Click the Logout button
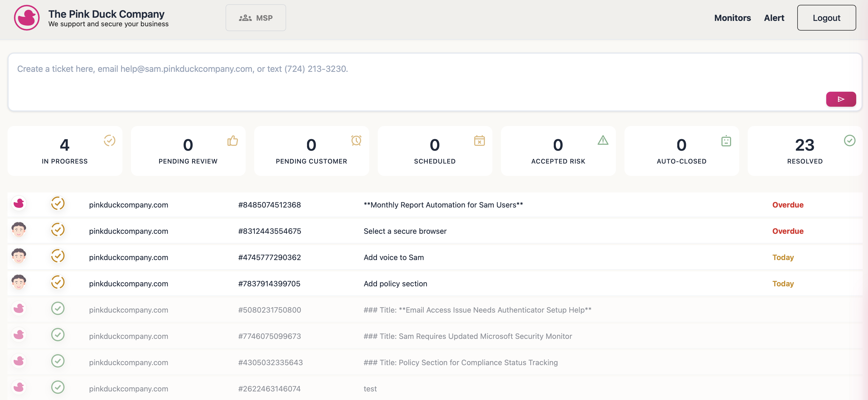The height and width of the screenshot is (400, 868). point(826,18)
